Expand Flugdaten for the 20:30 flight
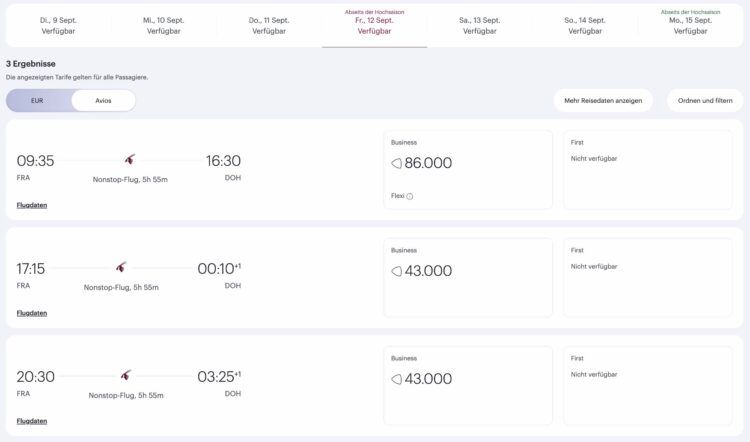Image resolution: width=750 pixels, height=442 pixels. click(x=32, y=421)
